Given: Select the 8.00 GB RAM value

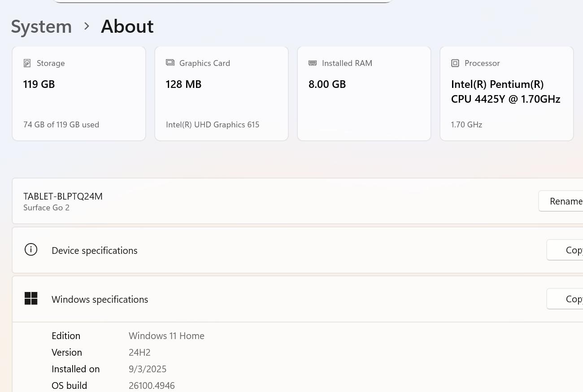Looking at the screenshot, I should pyautogui.click(x=327, y=84).
